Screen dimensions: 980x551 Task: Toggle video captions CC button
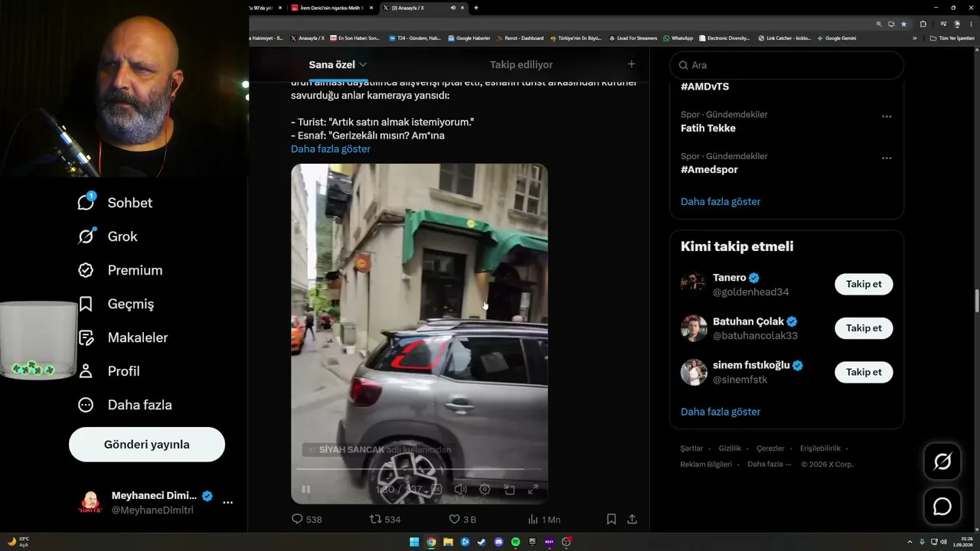(x=436, y=489)
